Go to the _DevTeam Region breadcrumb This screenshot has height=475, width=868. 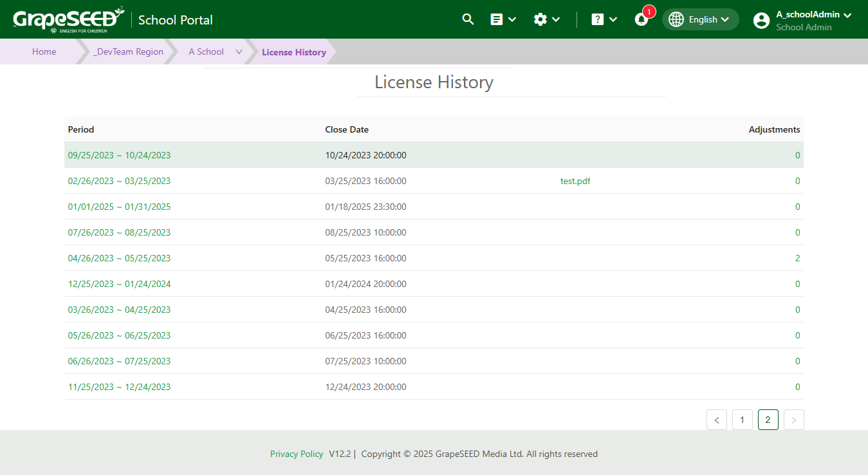click(128, 51)
